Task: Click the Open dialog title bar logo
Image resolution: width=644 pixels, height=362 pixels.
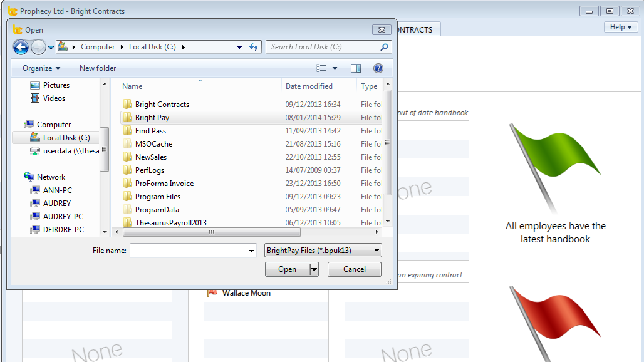Action: [18, 29]
